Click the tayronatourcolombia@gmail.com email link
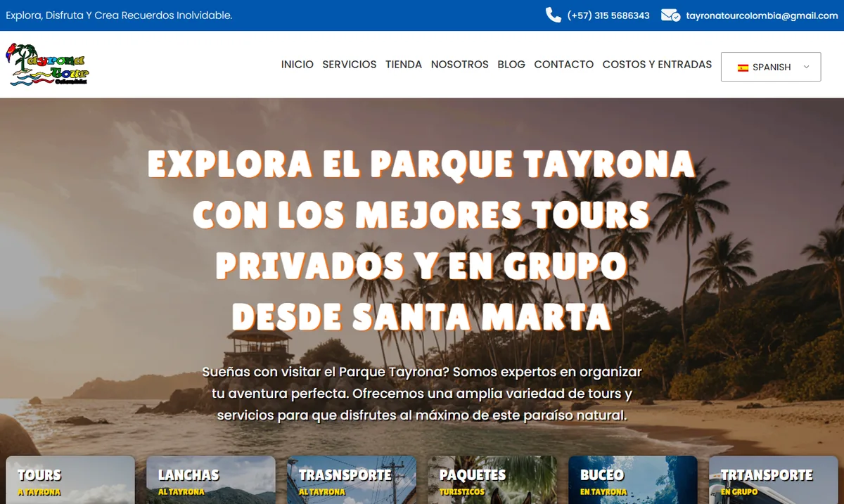Image resolution: width=844 pixels, height=504 pixels. 762,15
